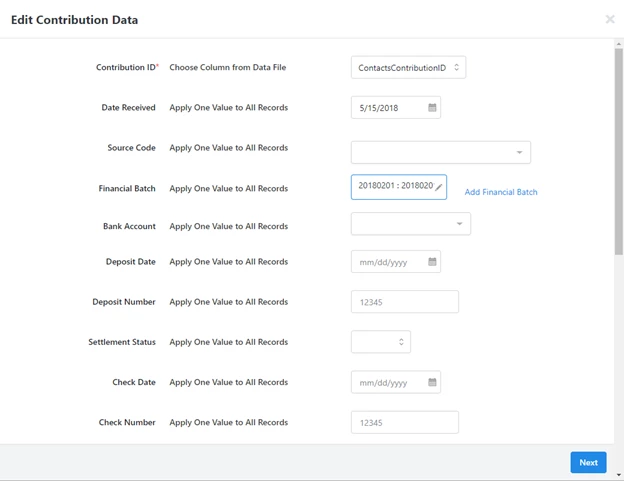Viewport: 624px width, 481px height.
Task: Open the Check Date calendar icon
Action: 432,382
